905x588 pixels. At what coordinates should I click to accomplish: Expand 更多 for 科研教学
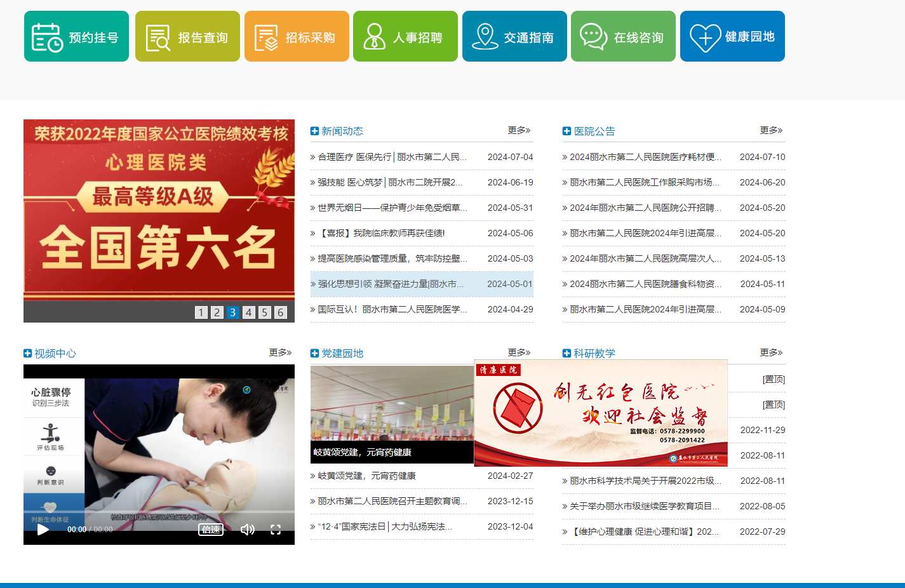771,352
